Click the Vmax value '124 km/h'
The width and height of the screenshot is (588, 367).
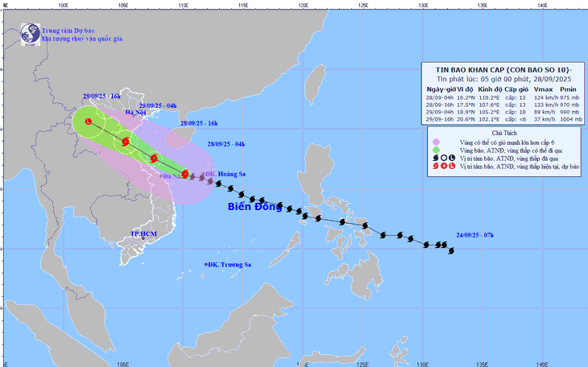click(546, 98)
